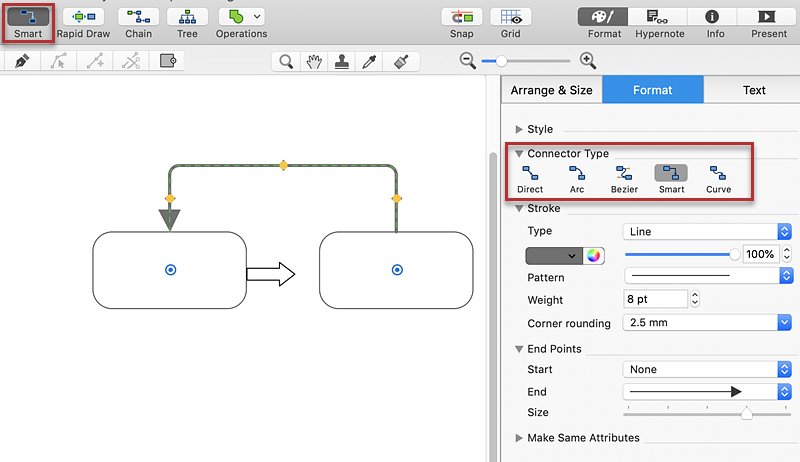The width and height of the screenshot is (800, 462).
Task: Set connector type to Bezier
Action: pos(624,179)
